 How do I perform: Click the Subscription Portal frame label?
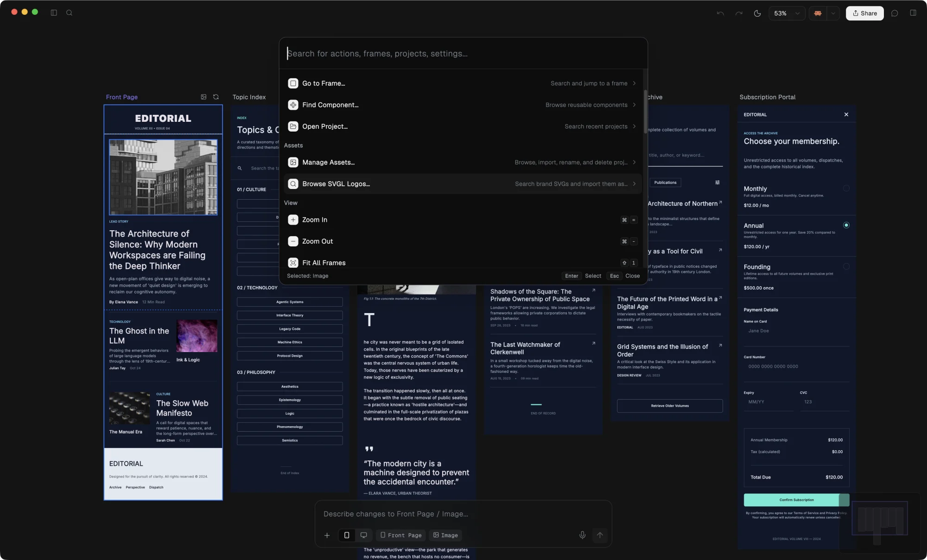(767, 97)
